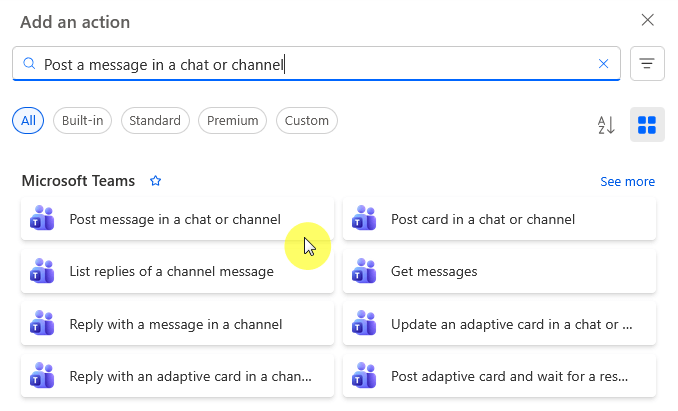Select the Standard filter pill

pyautogui.click(x=155, y=121)
